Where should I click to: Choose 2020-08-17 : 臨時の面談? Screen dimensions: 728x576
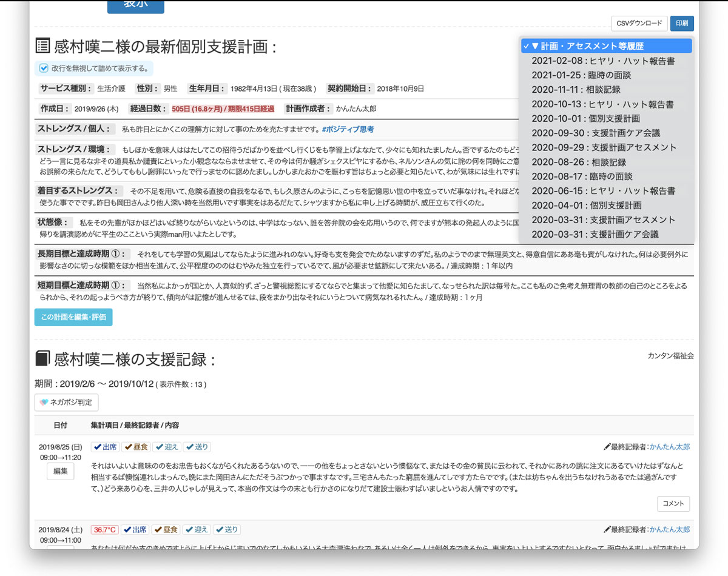607,176
